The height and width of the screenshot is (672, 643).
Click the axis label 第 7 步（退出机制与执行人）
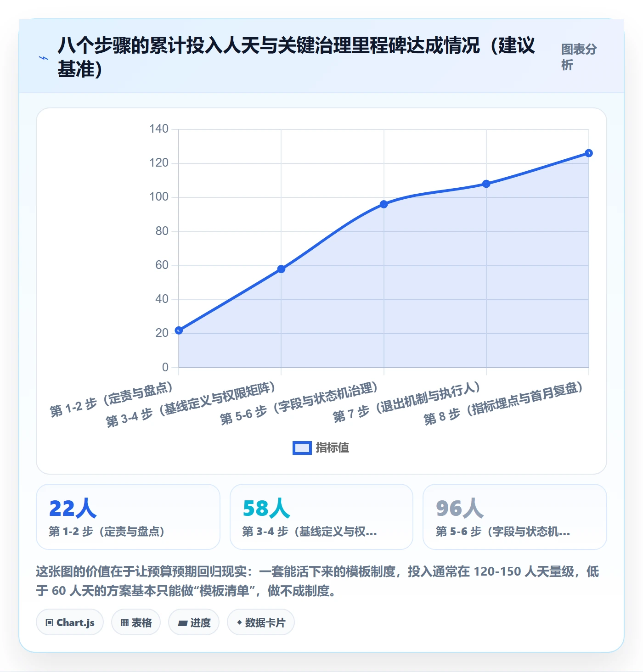407,402
